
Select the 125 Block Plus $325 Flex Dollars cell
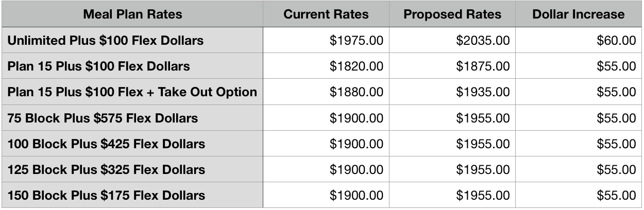click(x=132, y=169)
